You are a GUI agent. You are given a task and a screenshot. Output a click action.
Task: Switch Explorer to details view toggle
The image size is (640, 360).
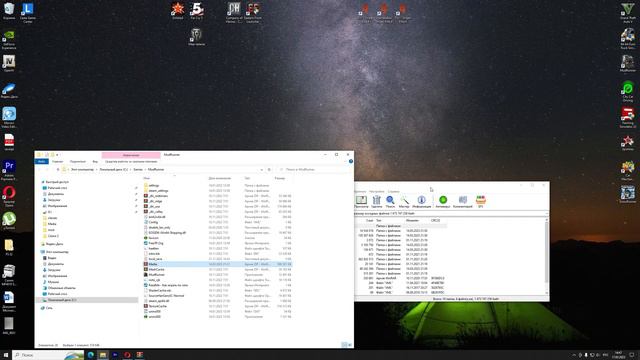pyautogui.click(x=344, y=345)
